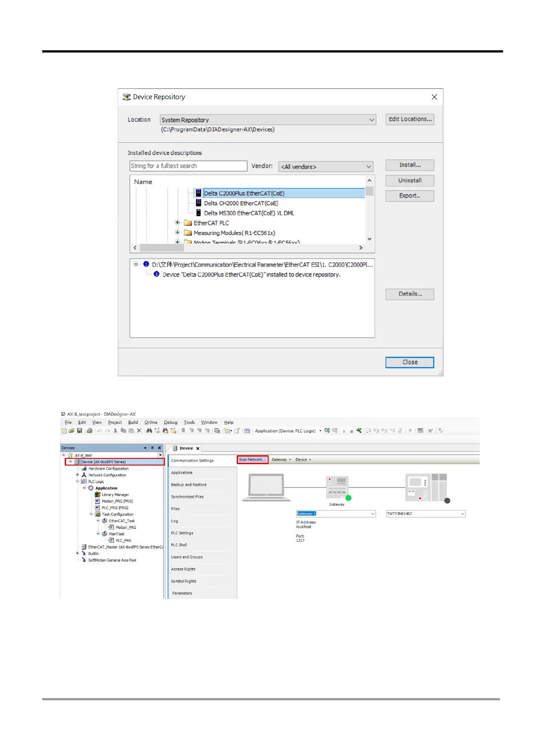Click the MainTask icon in tree
This screenshot has width=535, height=756.
105,534
